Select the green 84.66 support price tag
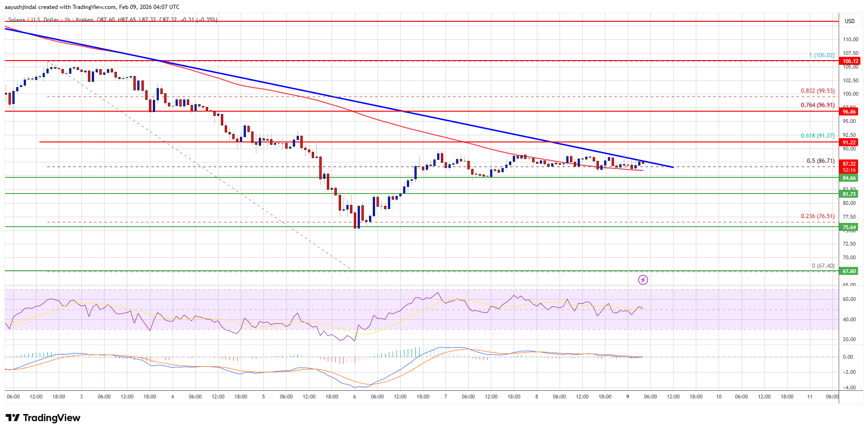The width and height of the screenshot is (868, 432). coord(850,178)
